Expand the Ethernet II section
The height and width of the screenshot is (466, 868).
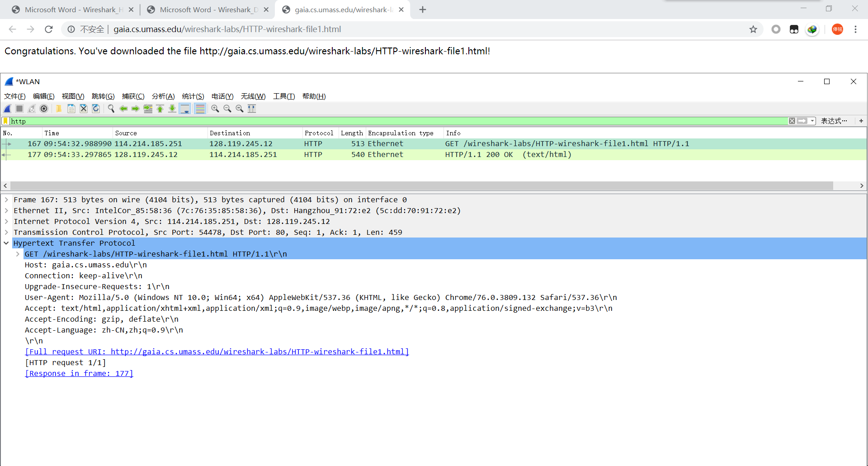pyautogui.click(x=6, y=210)
